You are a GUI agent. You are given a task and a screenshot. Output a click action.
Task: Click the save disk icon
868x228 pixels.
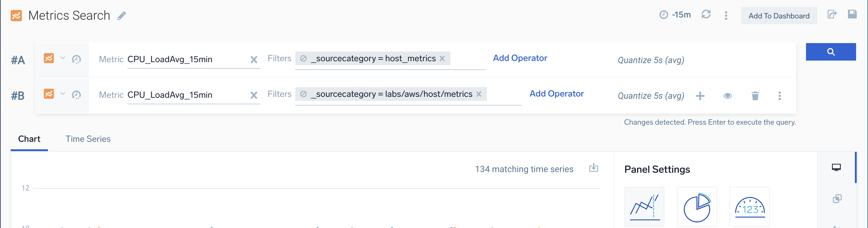click(852, 14)
